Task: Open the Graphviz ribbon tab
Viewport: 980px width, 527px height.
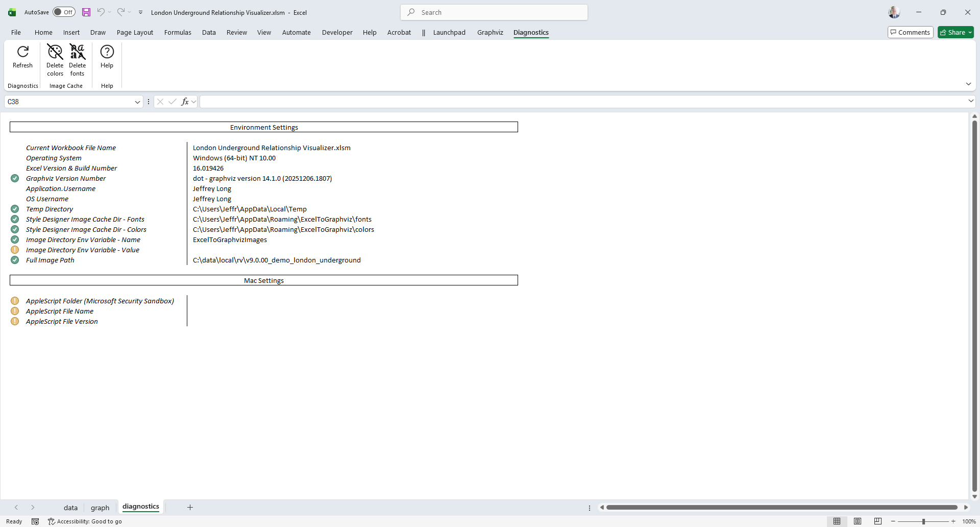Action: tap(490, 32)
